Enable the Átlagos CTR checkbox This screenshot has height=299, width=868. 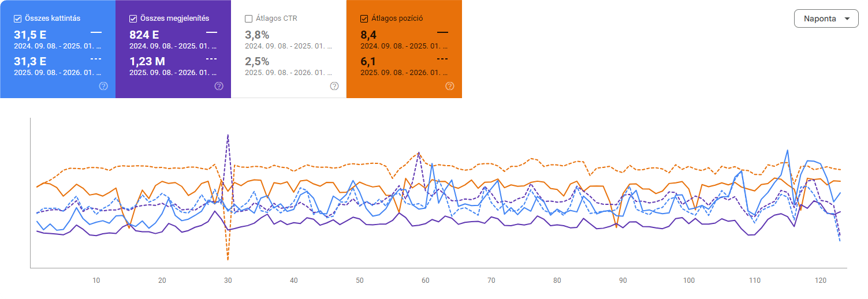249,18
